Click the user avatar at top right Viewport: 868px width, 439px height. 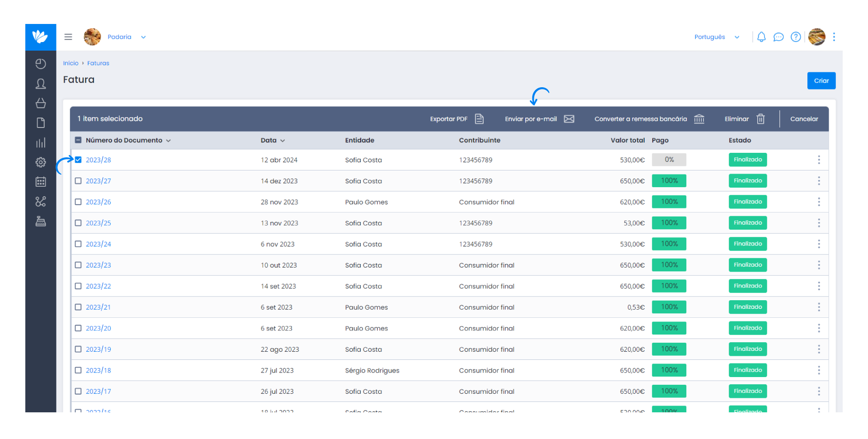(817, 37)
